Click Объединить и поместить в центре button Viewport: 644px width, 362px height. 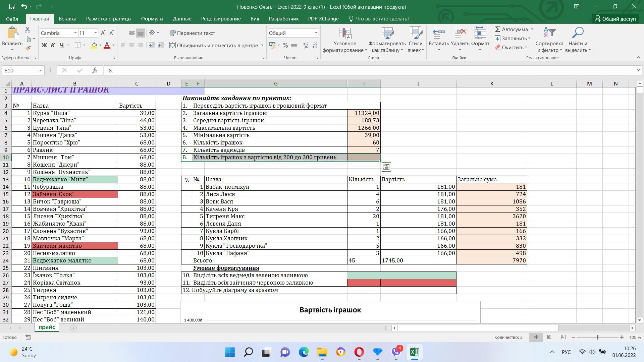coord(213,45)
